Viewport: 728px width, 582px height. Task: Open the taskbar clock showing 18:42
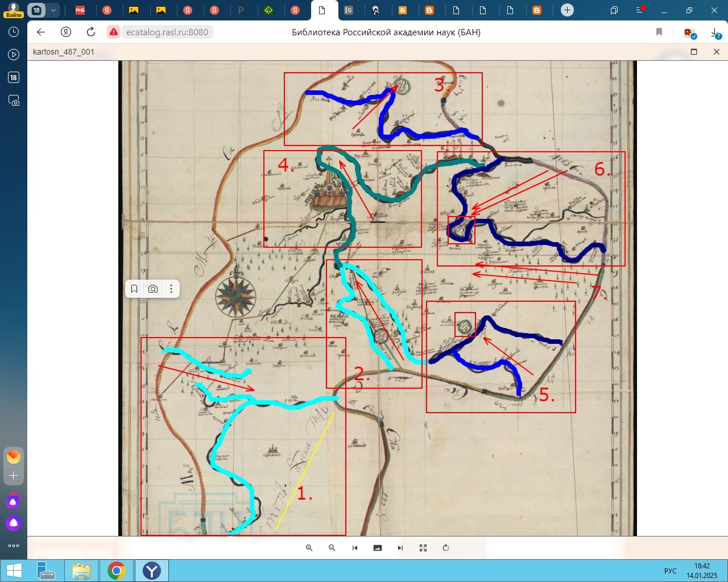(x=702, y=571)
